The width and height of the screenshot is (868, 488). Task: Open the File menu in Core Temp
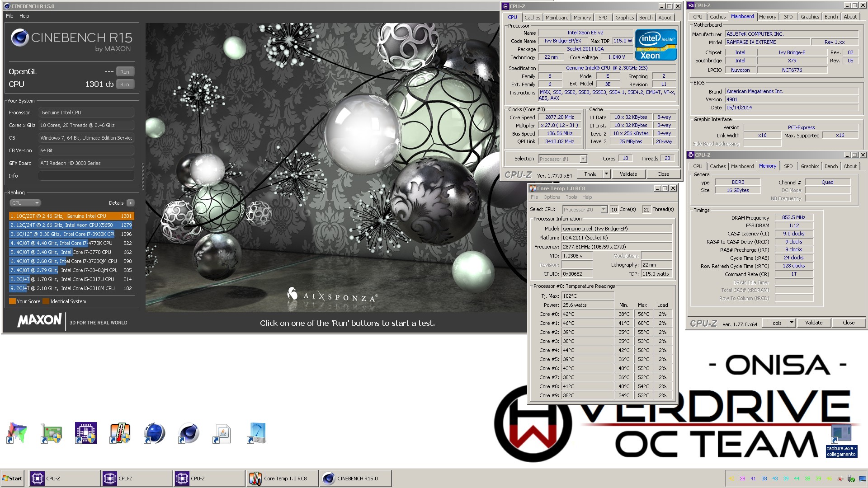click(534, 197)
